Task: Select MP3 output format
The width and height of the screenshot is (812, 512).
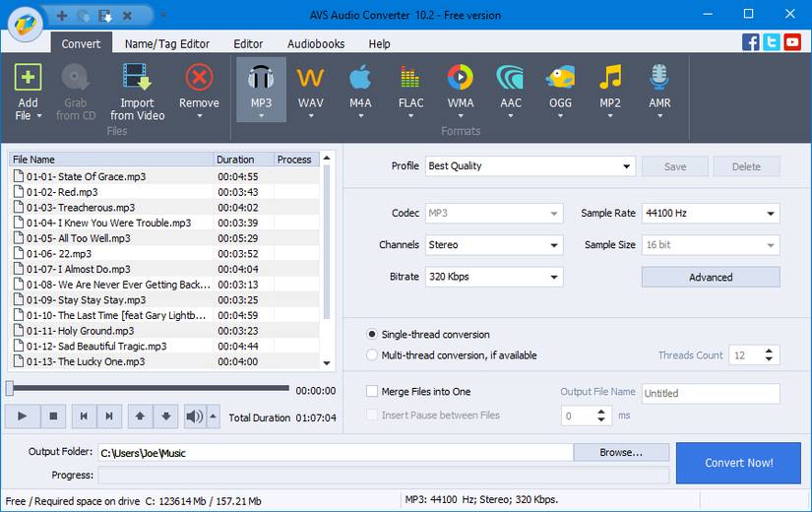Action: (261, 90)
